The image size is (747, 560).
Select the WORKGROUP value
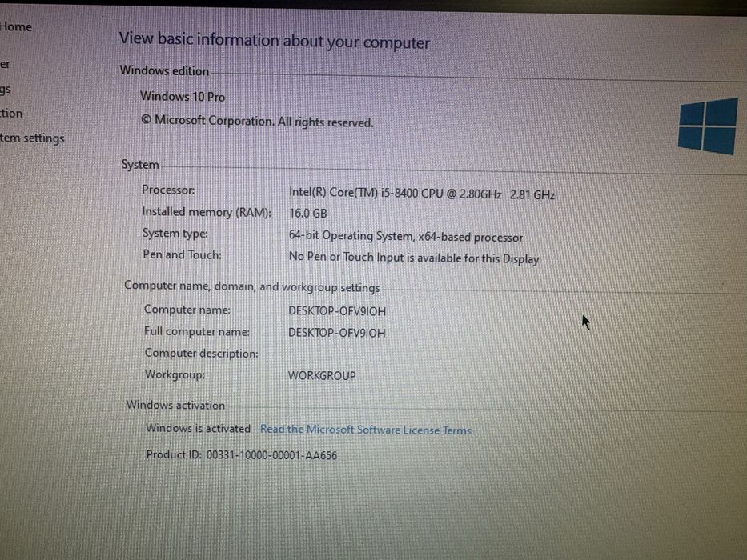tap(322, 375)
